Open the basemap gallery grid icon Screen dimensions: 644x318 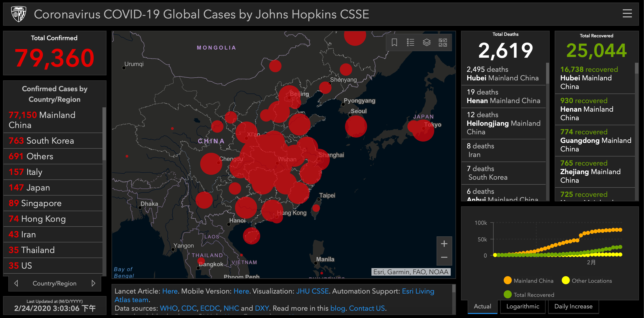click(x=443, y=42)
